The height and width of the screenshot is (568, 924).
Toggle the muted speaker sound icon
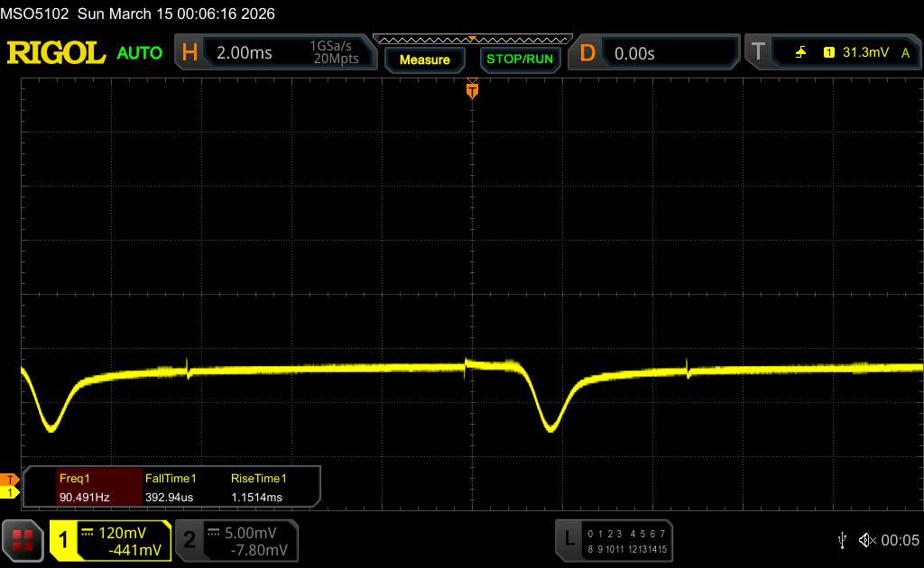click(x=867, y=540)
